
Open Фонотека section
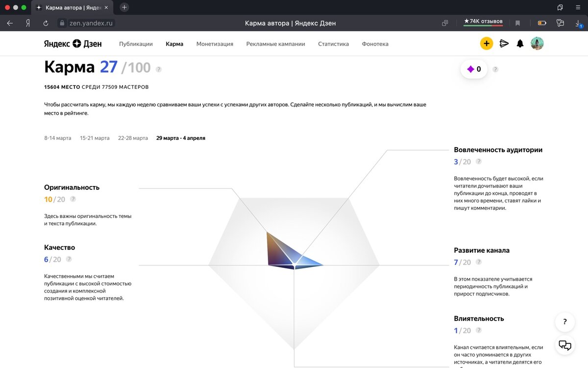[375, 44]
